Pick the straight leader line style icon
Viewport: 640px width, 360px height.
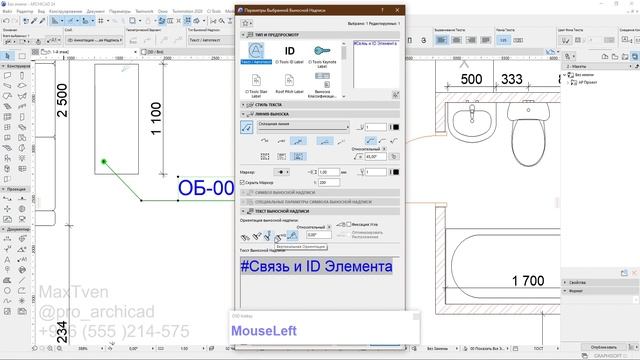click(x=371, y=141)
